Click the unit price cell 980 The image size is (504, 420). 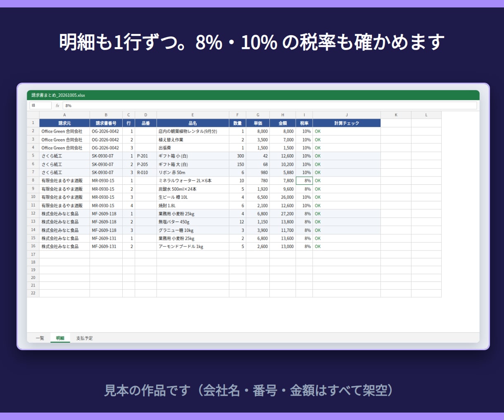(258, 173)
